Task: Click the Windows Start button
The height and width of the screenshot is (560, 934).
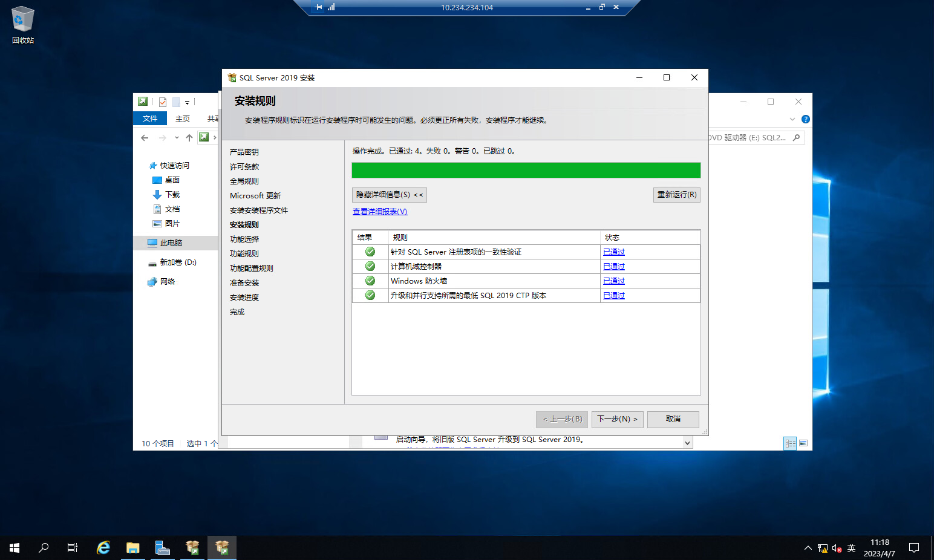Action: (15, 548)
